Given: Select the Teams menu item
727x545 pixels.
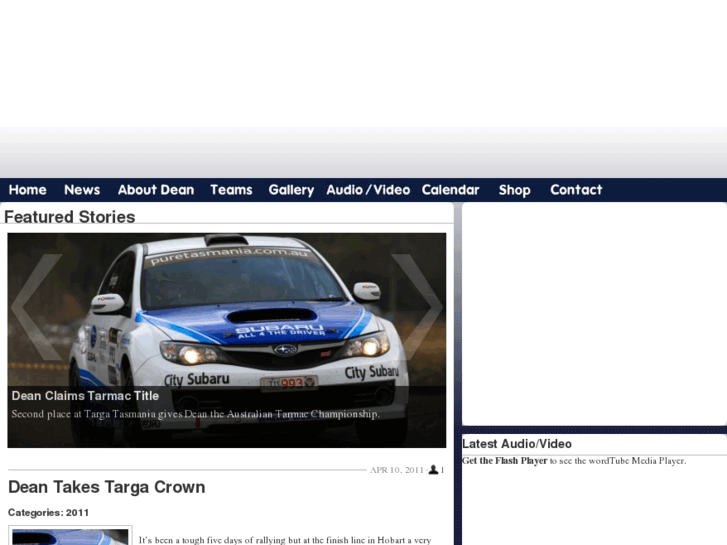Looking at the screenshot, I should point(231,190).
